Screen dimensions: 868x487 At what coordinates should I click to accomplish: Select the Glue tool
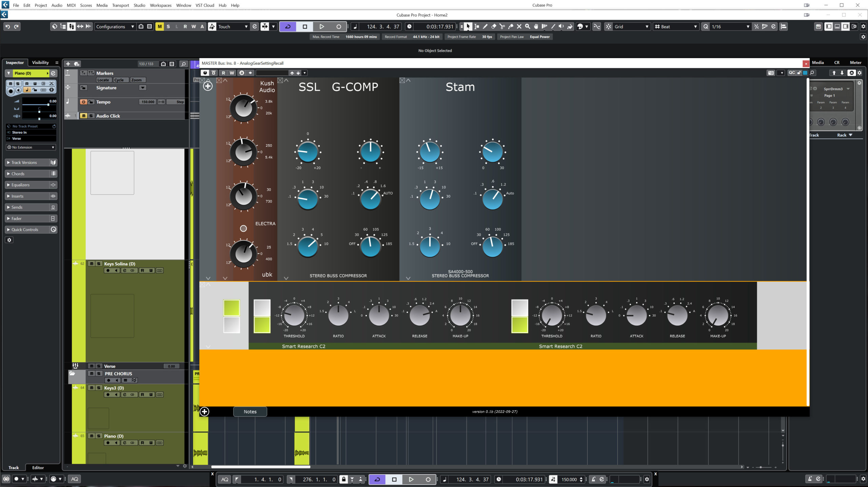[x=511, y=26]
